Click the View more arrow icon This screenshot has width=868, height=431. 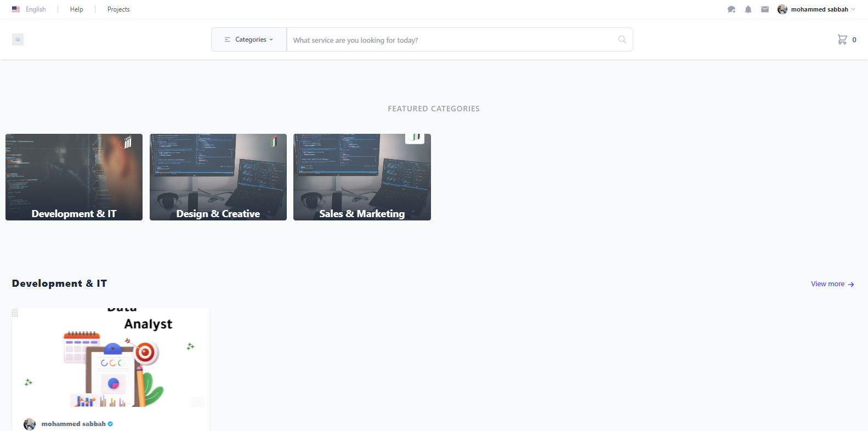click(851, 285)
